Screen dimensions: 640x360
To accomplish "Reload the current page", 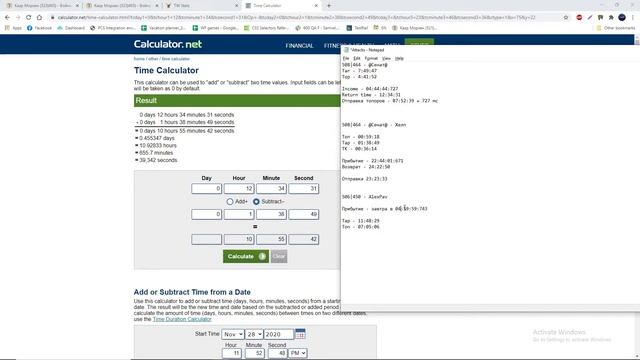I will click(x=29, y=18).
